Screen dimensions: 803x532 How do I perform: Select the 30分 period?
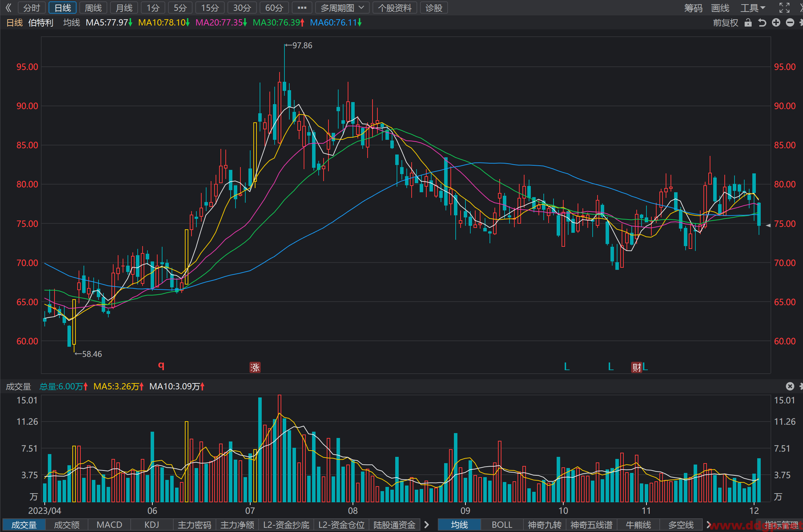(x=242, y=8)
